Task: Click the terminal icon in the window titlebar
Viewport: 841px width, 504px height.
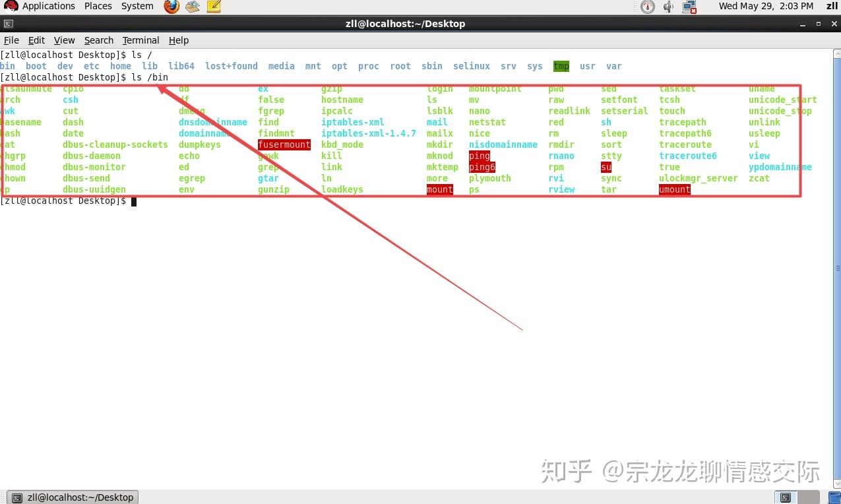Action: pyautogui.click(x=9, y=23)
